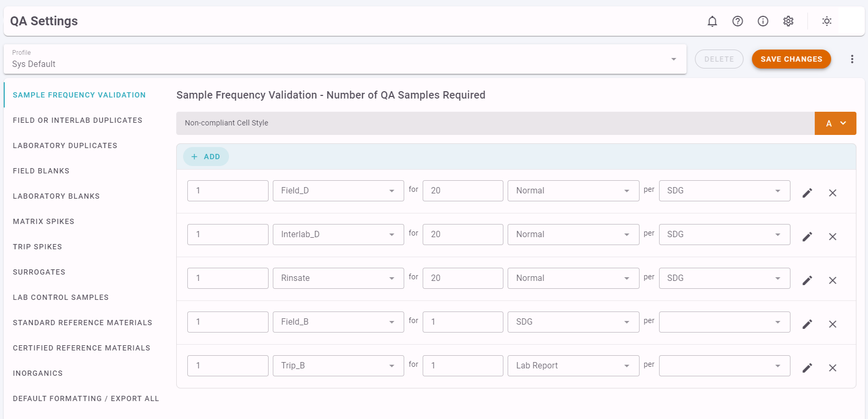Edit the Field_B row with pencil icon
The image size is (868, 419).
(x=807, y=324)
